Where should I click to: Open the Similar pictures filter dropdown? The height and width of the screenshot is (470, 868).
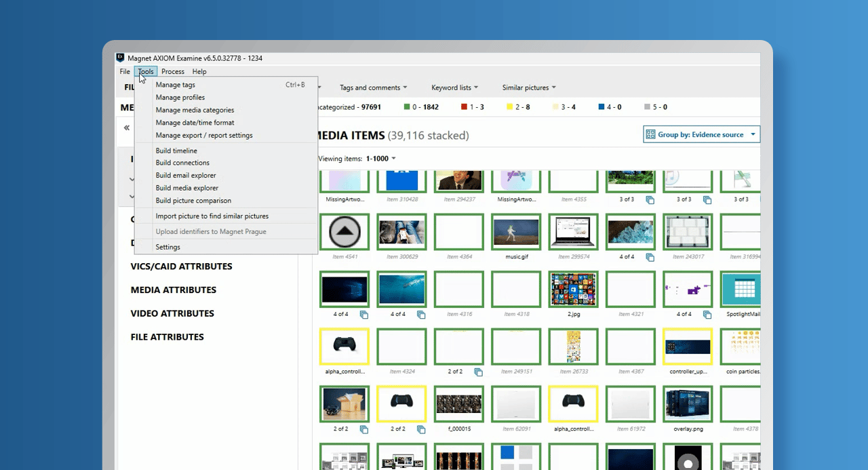tap(529, 87)
